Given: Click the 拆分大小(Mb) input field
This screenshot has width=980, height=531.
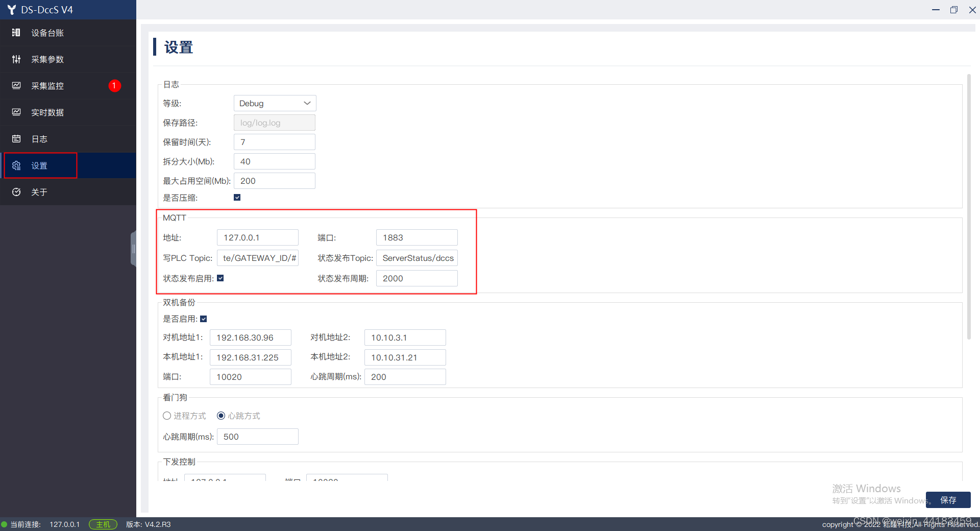Looking at the screenshot, I should [x=275, y=161].
